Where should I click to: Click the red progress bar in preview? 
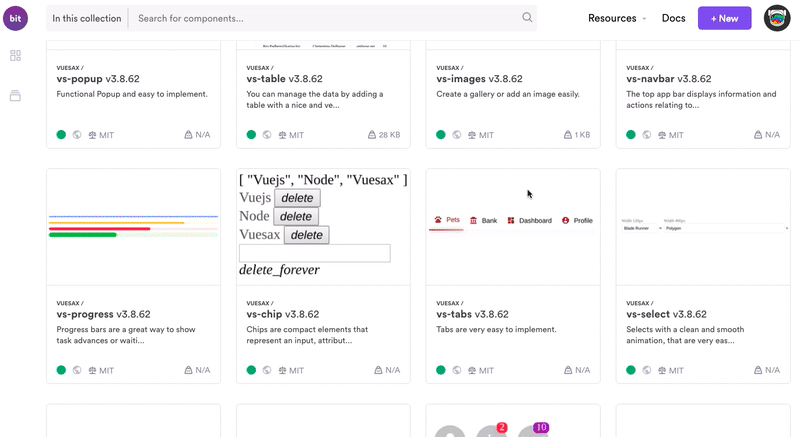pos(99,229)
